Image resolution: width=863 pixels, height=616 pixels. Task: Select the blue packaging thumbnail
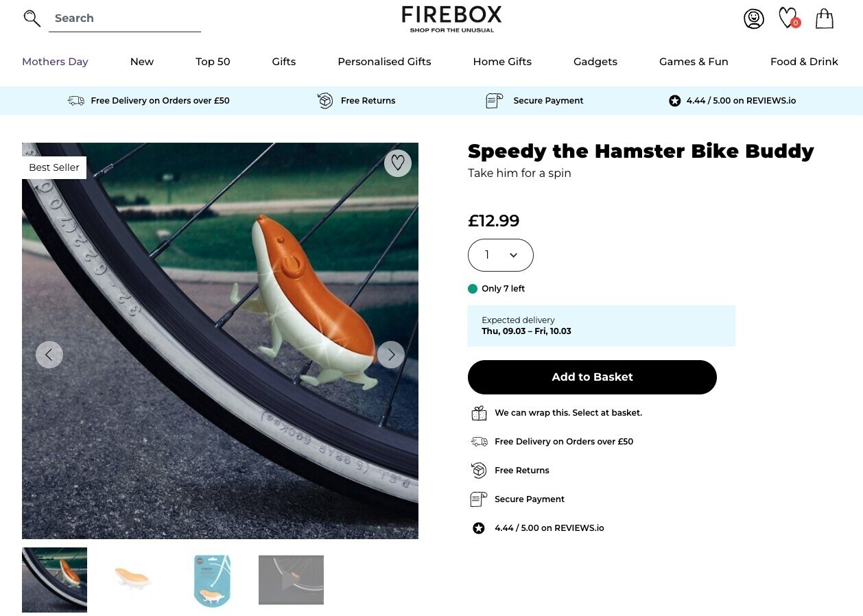coord(212,580)
